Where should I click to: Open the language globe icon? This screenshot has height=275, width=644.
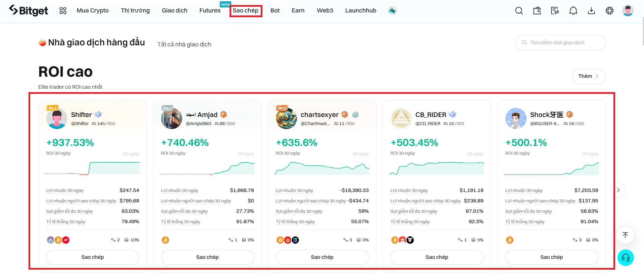[x=609, y=11]
